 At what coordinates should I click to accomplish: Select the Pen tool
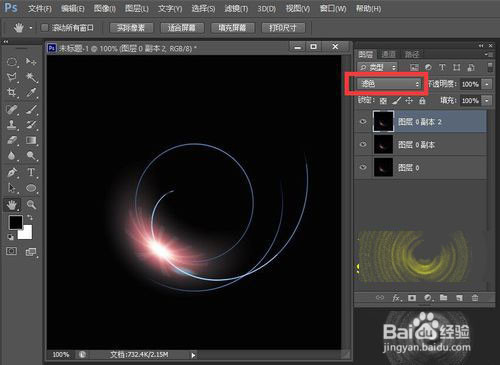point(12,172)
